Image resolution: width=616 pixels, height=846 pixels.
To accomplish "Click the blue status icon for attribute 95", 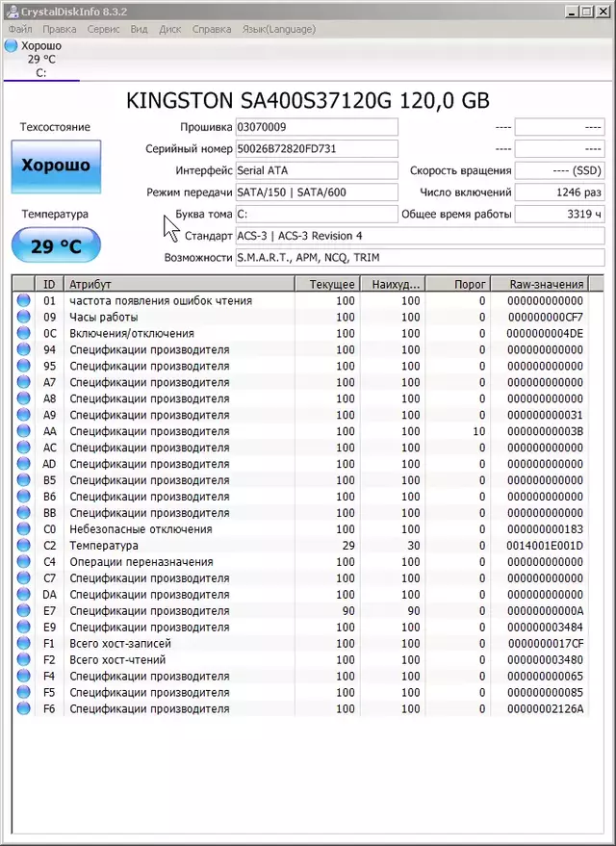I will point(23,366).
